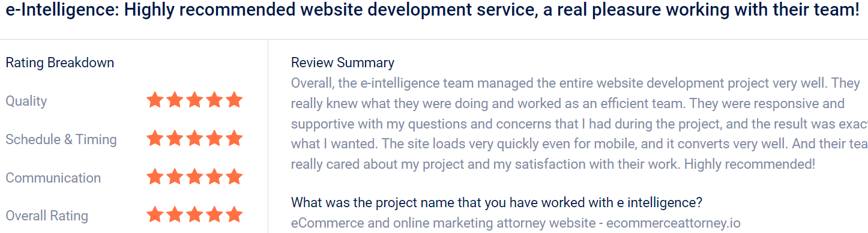This screenshot has height=233, width=868.
Task: Click the third Quality rating star
Action: pos(194,100)
